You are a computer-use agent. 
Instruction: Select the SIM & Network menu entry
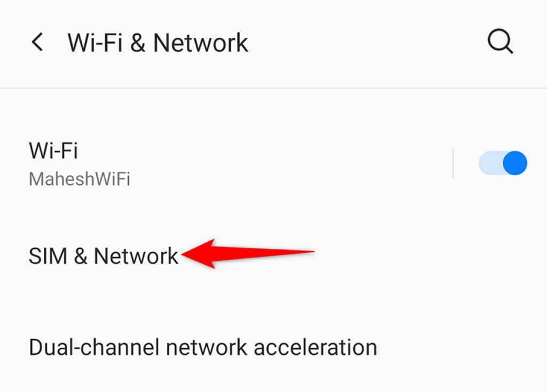click(273, 256)
